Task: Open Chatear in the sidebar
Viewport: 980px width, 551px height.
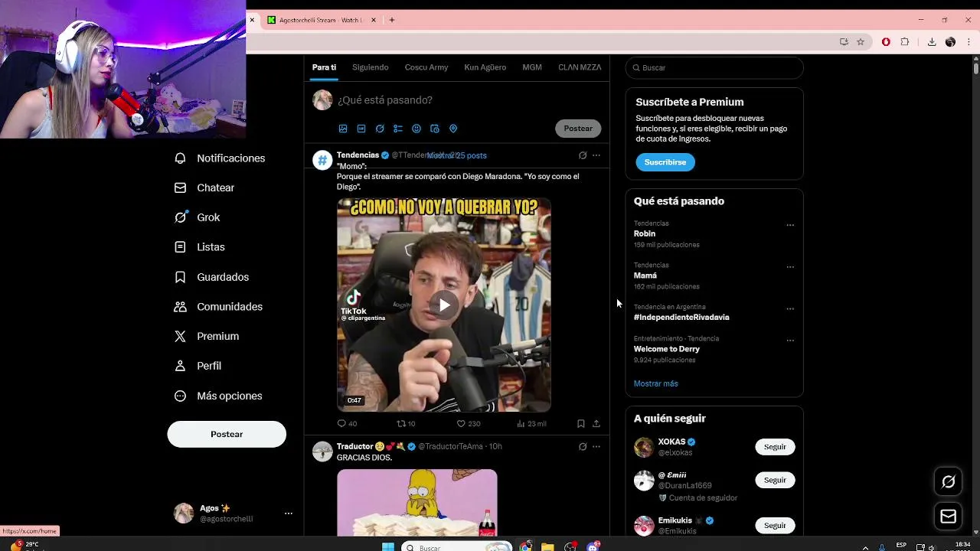Action: click(x=204, y=188)
